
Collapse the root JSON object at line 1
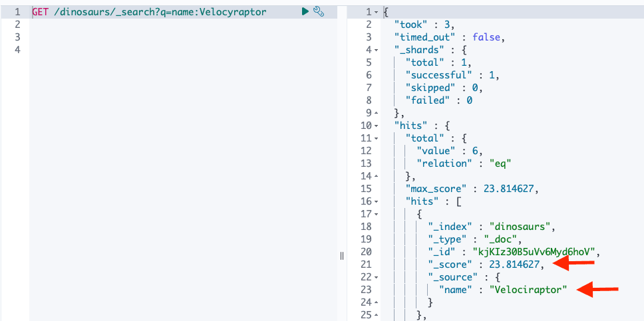377,12
